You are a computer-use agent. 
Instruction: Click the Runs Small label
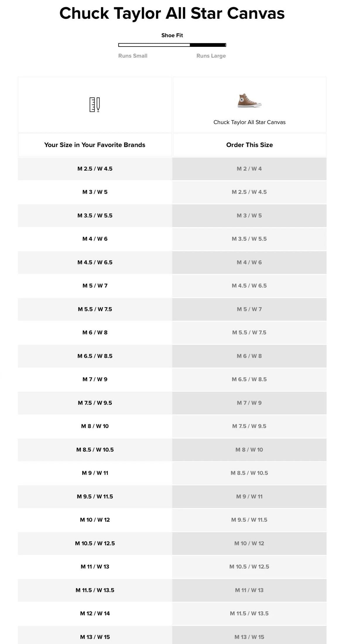point(133,56)
